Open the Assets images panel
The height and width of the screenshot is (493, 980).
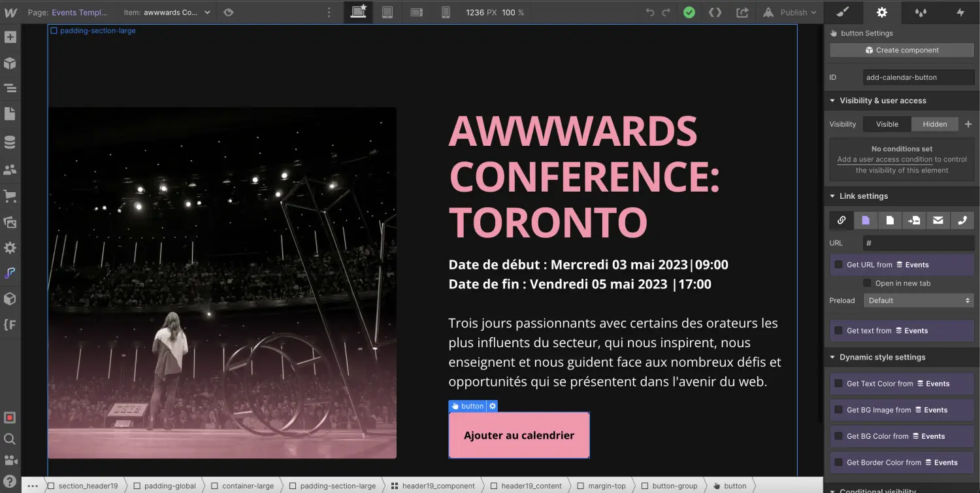point(10,222)
